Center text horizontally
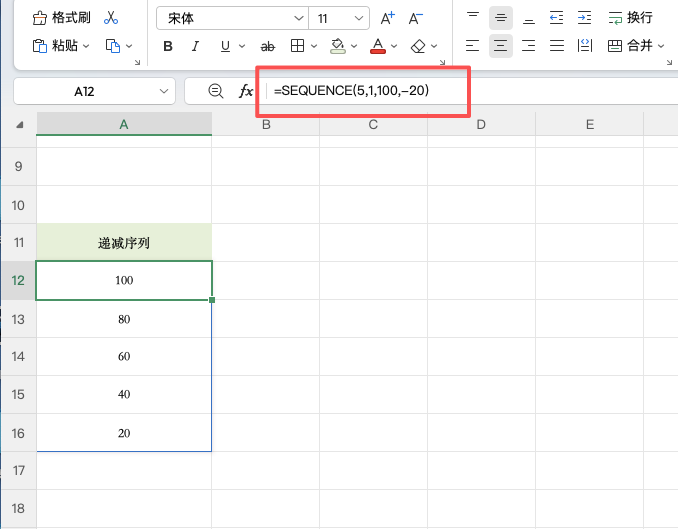Screen dimensions: 678x529 click(x=501, y=45)
